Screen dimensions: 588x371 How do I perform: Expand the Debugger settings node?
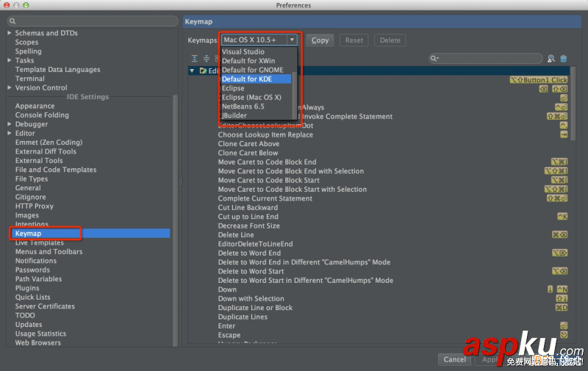point(10,124)
